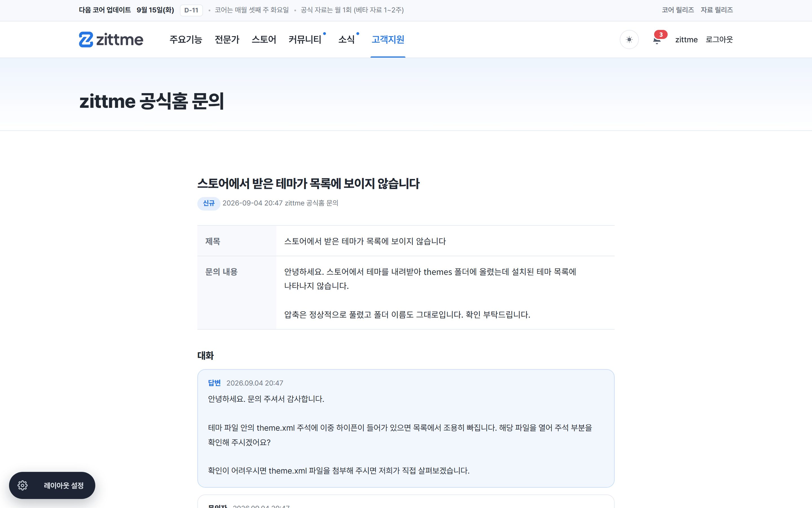Click the 압축은 정상적으로 풀렸고 sentence
Image resolution: width=812 pixels, height=508 pixels.
407,315
